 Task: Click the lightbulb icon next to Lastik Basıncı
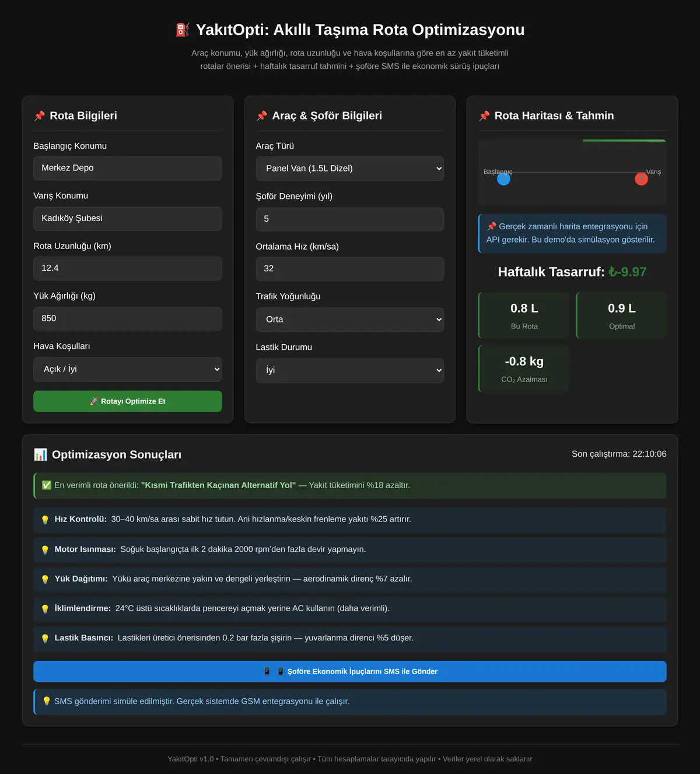[x=45, y=639]
